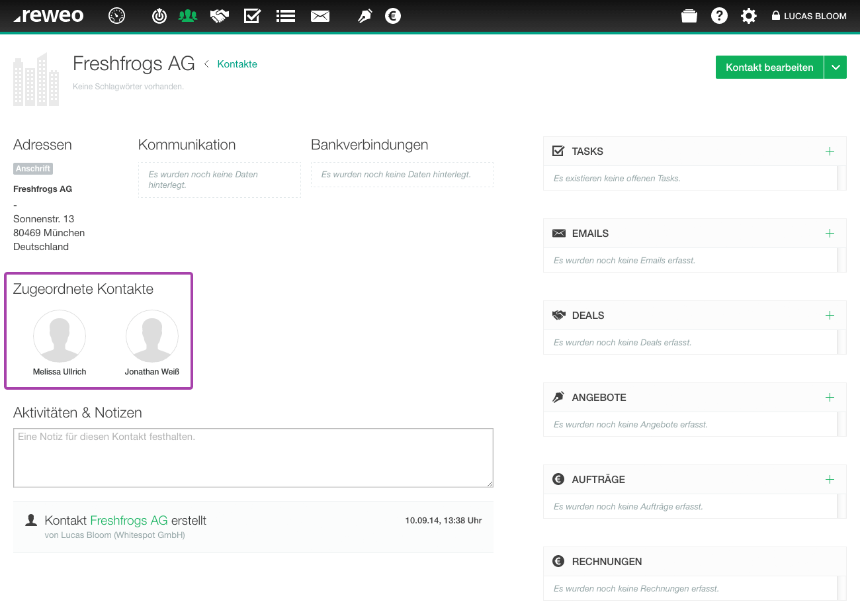
Task: Open Jonathan Weiß's avatar
Action: [152, 336]
